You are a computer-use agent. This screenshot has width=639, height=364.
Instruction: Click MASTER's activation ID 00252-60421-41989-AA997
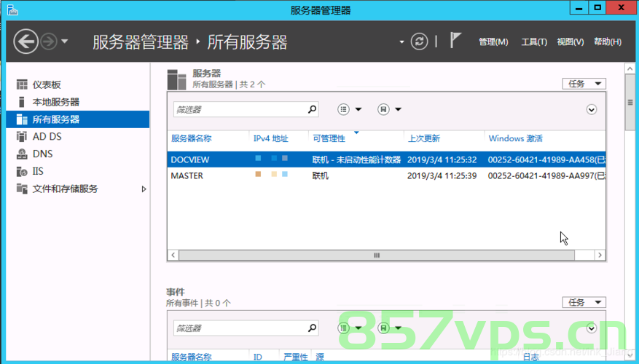[x=541, y=175]
